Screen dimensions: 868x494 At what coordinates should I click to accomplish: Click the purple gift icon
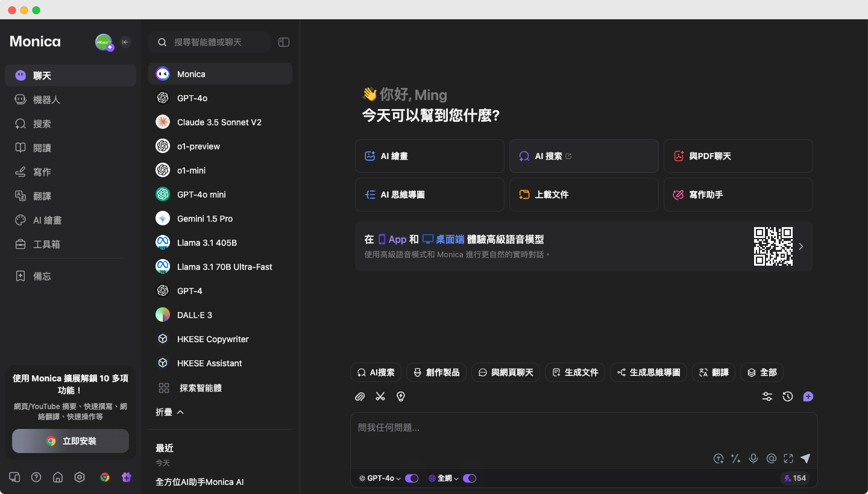pos(126,477)
